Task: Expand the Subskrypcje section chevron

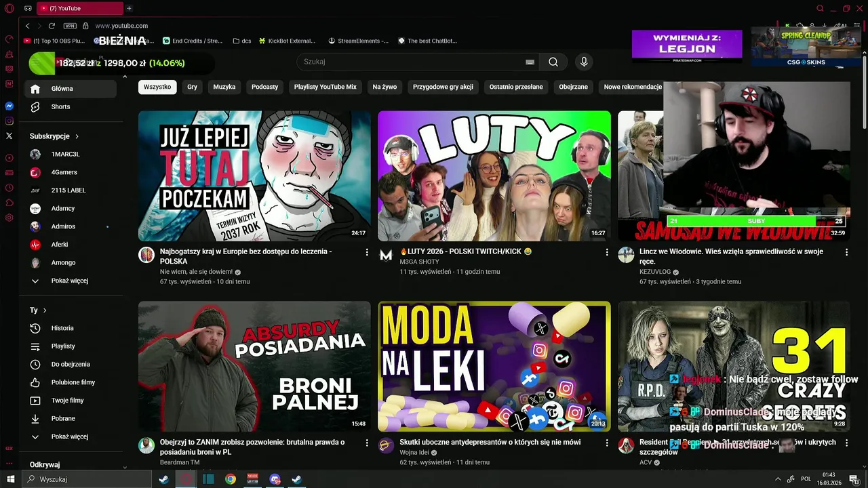Action: pyautogui.click(x=77, y=136)
